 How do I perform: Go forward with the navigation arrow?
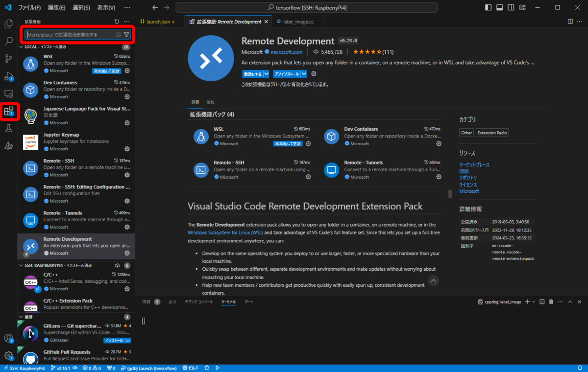167,7
